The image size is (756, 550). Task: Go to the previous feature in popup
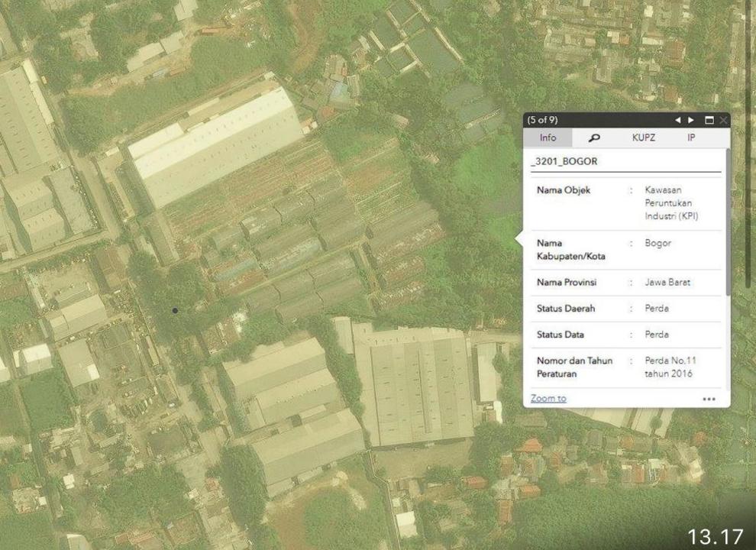point(678,121)
